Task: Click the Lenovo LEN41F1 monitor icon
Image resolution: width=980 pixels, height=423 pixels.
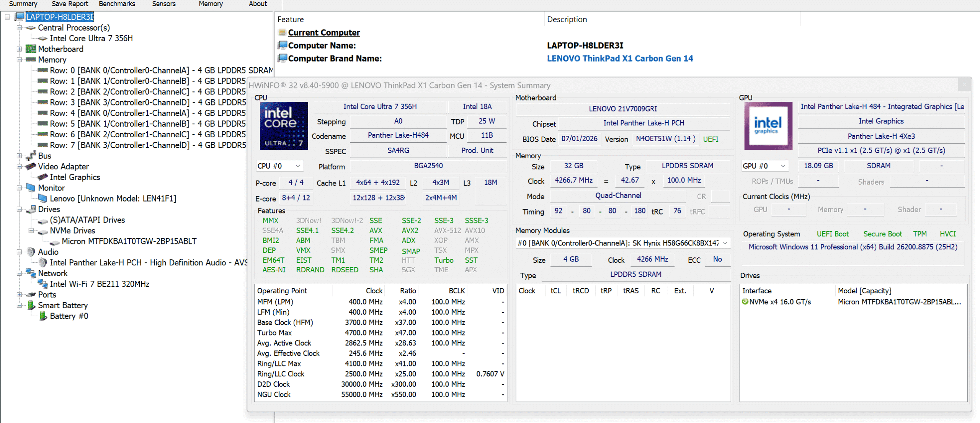Action: [x=42, y=198]
